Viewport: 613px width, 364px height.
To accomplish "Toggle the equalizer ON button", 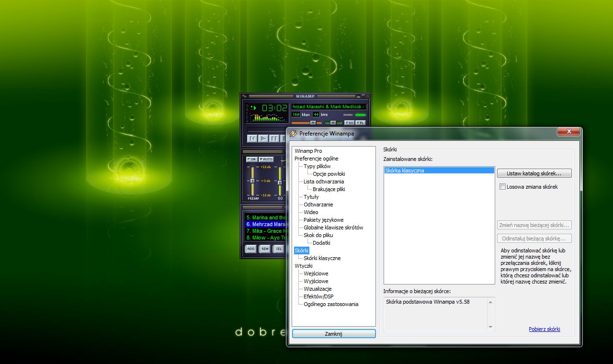I will coord(252,159).
